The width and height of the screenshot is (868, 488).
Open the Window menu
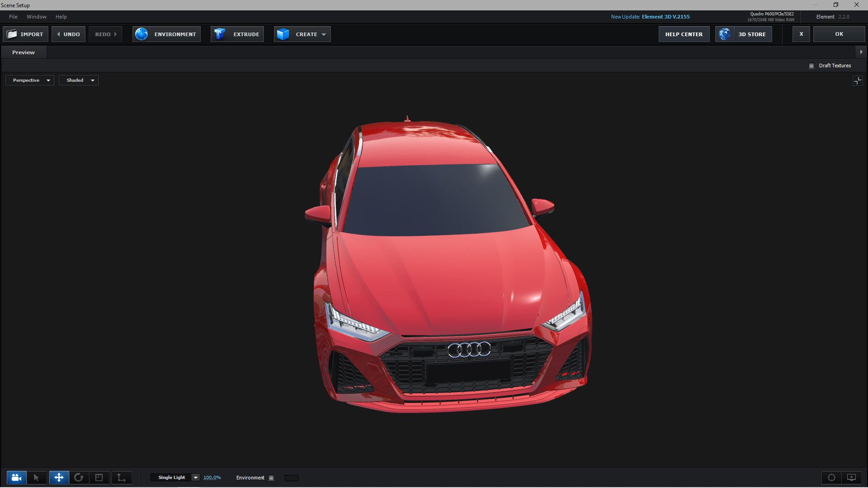pos(37,17)
